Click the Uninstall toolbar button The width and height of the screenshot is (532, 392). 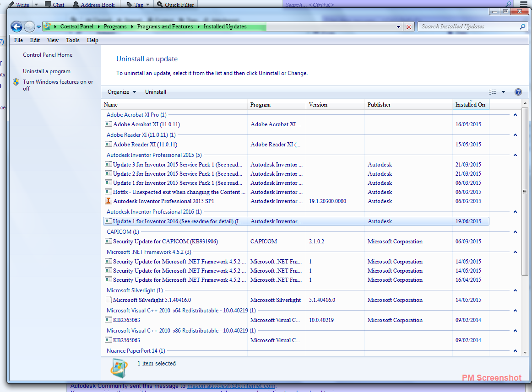(x=155, y=92)
